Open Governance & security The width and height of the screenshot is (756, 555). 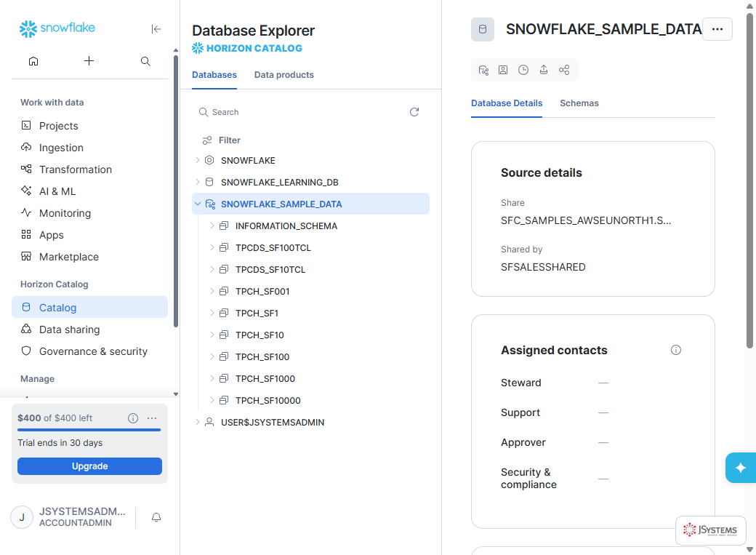click(89, 351)
